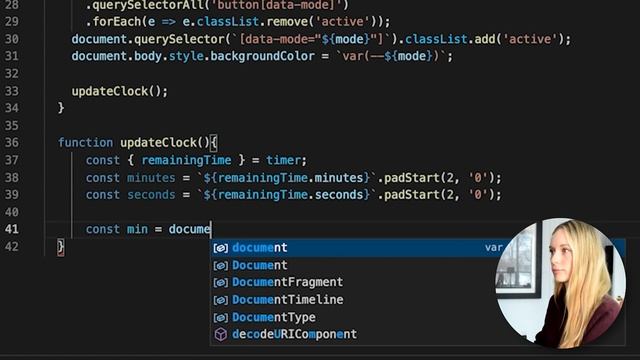Click line number 41 in gutter
640x360 pixels.
click(12, 229)
